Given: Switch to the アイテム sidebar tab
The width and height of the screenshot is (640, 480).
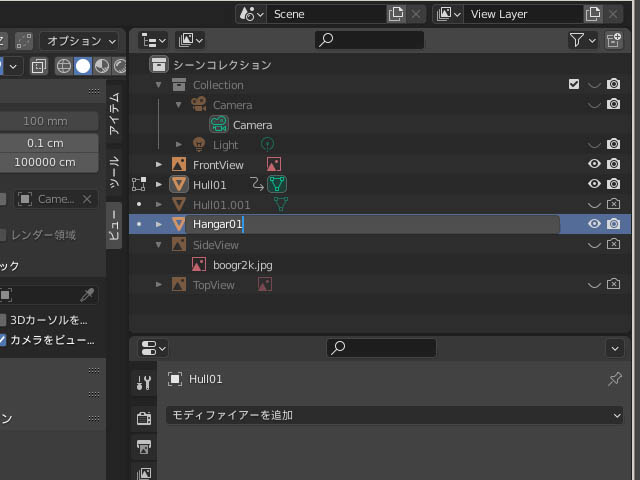Looking at the screenshot, I should (114, 113).
